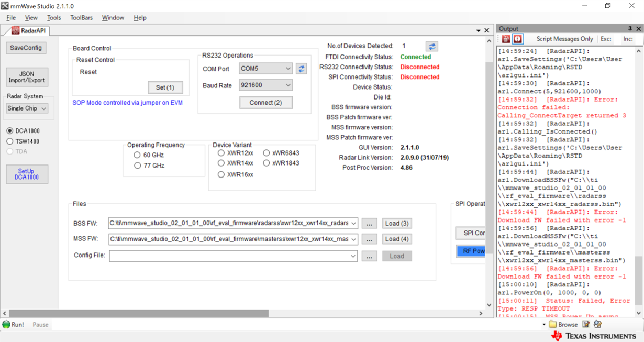Expand the MSS FW path dropdown
This screenshot has width=644, height=342.
click(353, 239)
